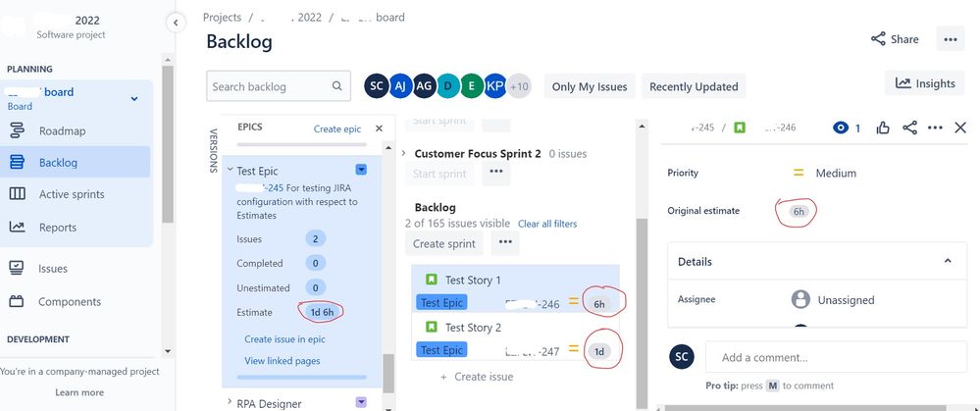The height and width of the screenshot is (411, 980).
Task: Collapse the Details section
Action: coord(948,261)
